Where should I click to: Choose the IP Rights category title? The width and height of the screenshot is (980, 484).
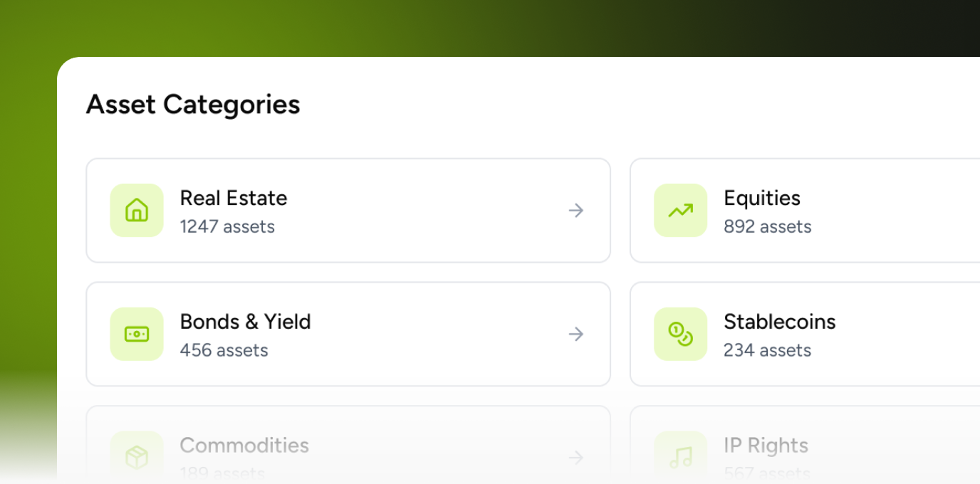[x=766, y=446]
